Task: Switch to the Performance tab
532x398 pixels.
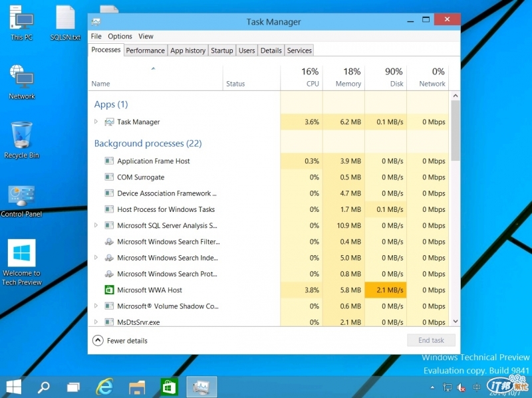Action: (145, 50)
